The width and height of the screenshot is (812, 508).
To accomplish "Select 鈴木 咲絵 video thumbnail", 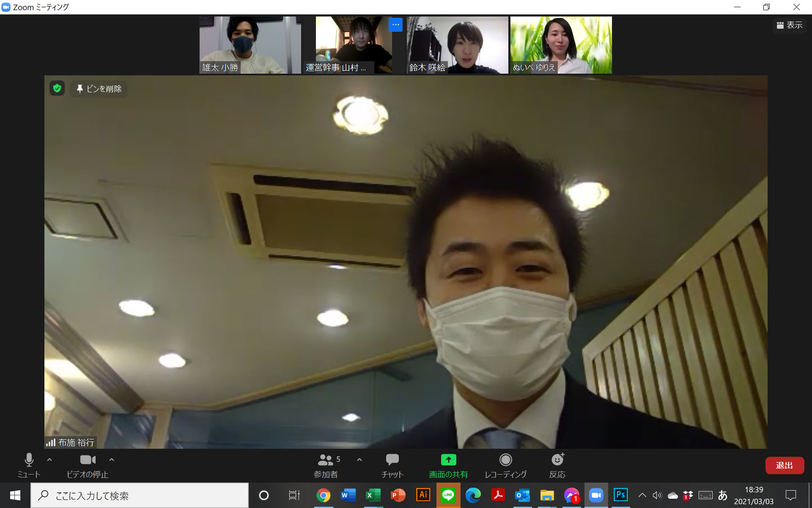I will tap(457, 45).
